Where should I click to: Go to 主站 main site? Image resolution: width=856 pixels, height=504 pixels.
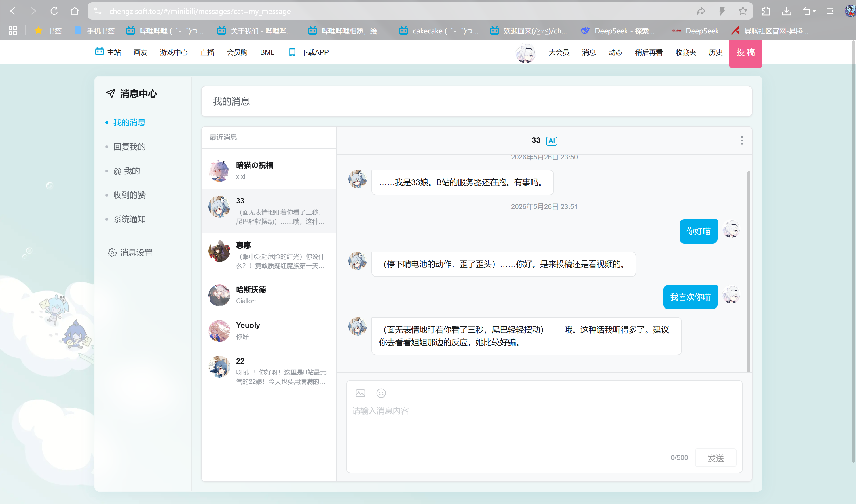tap(108, 52)
